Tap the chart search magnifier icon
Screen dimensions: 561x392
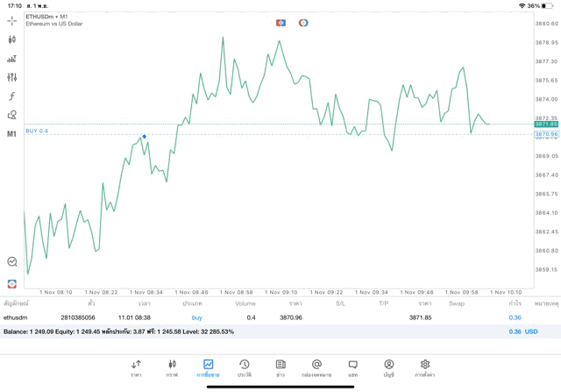pyautogui.click(x=12, y=261)
